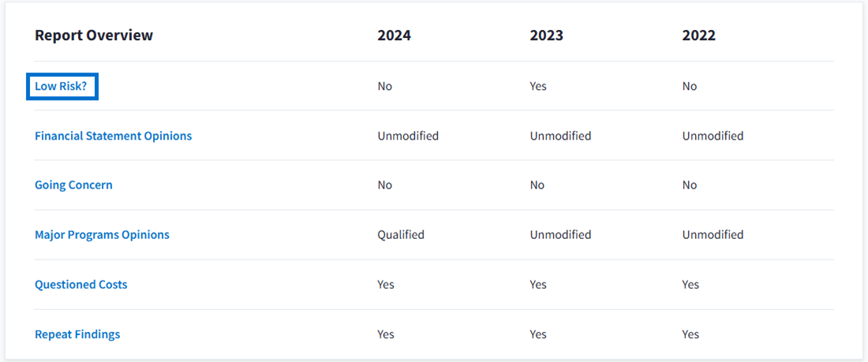Click the 2022 column header
868x362 pixels.
(698, 35)
